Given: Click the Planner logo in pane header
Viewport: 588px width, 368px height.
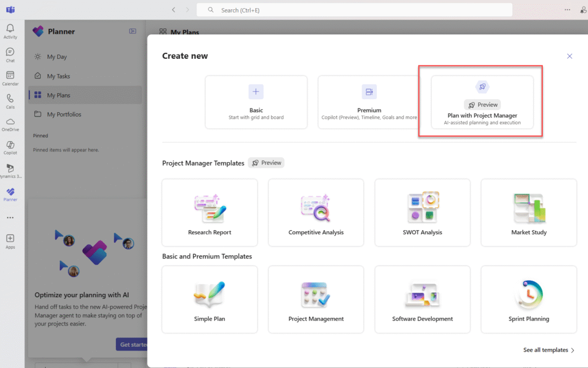Looking at the screenshot, I should (x=38, y=31).
